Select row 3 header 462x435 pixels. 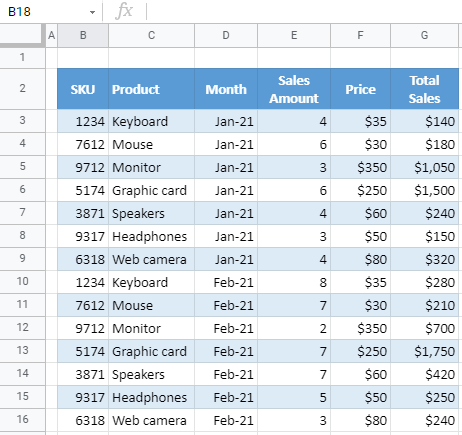[22, 121]
